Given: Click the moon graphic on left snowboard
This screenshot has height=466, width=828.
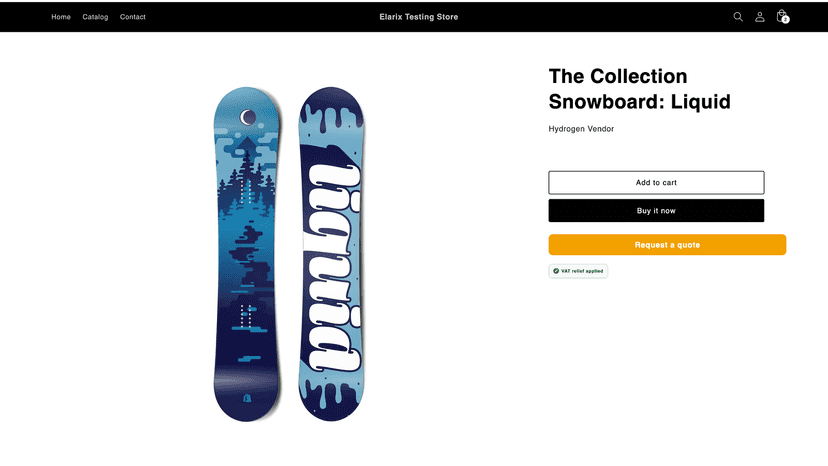Looking at the screenshot, I should (x=248, y=117).
